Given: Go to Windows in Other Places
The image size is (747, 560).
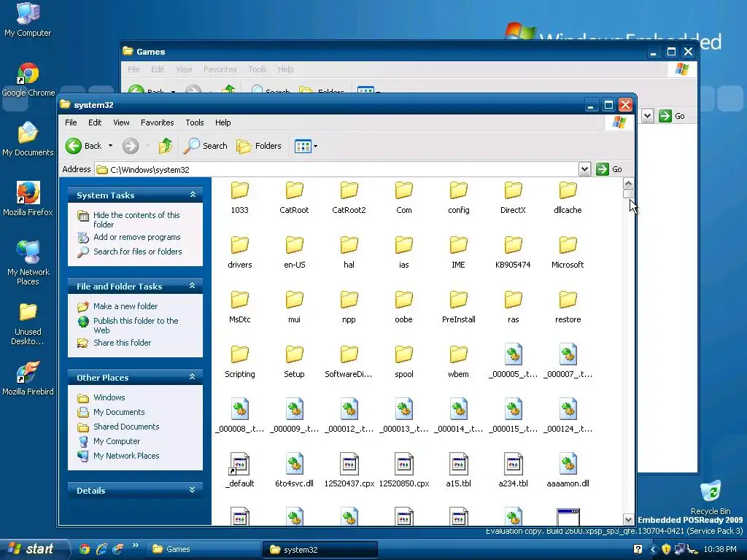Looking at the screenshot, I should point(109,397).
